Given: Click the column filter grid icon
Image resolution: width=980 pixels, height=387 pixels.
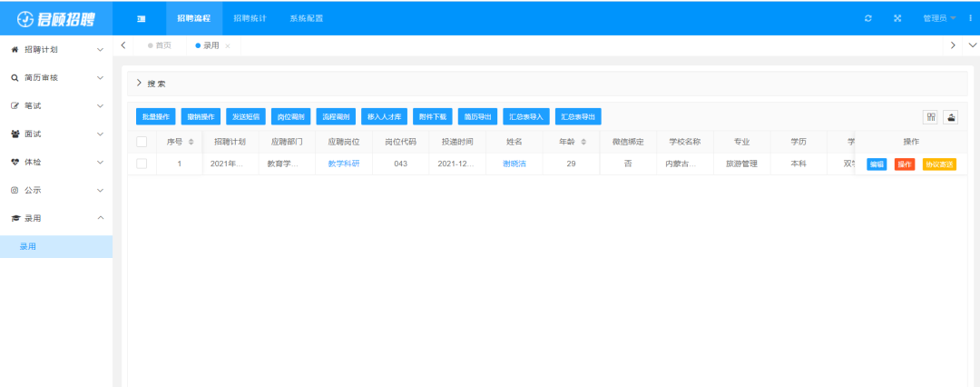Looking at the screenshot, I should click(x=930, y=116).
